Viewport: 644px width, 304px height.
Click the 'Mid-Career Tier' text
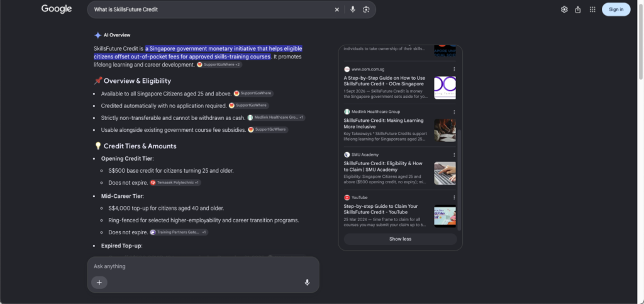(x=122, y=197)
